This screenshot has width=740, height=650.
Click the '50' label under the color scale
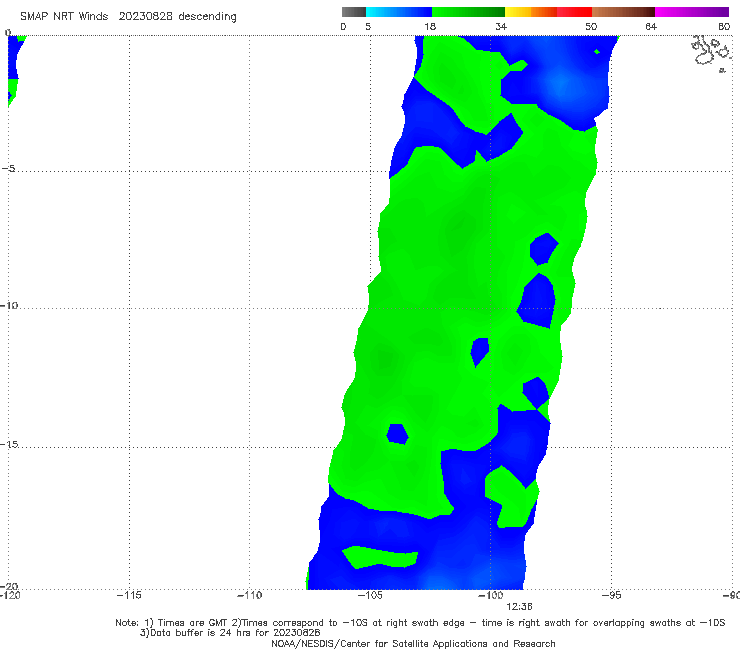click(591, 26)
